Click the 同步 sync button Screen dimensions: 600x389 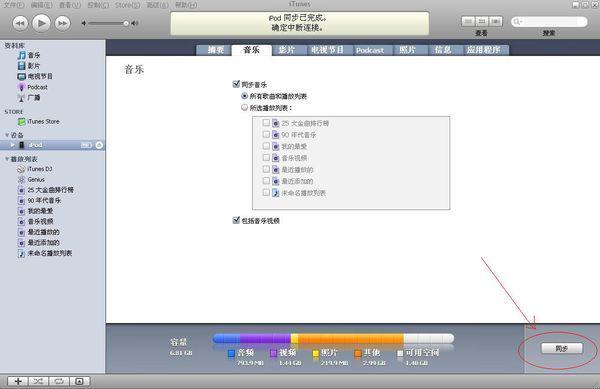tap(561, 348)
